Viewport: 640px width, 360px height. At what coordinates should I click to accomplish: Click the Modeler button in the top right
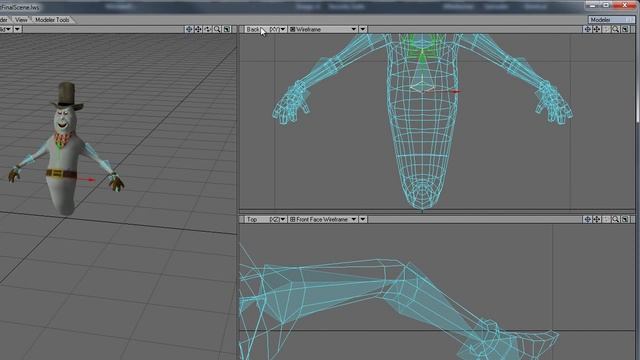coord(611,20)
